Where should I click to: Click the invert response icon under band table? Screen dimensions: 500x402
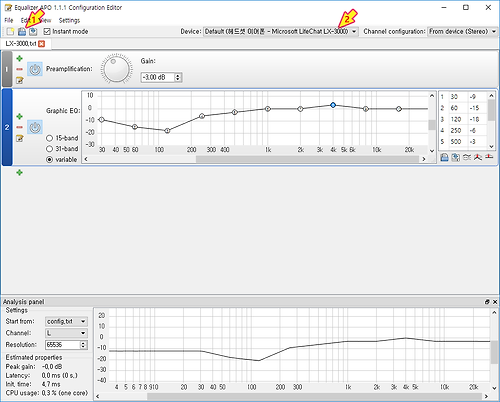[x=467, y=157]
